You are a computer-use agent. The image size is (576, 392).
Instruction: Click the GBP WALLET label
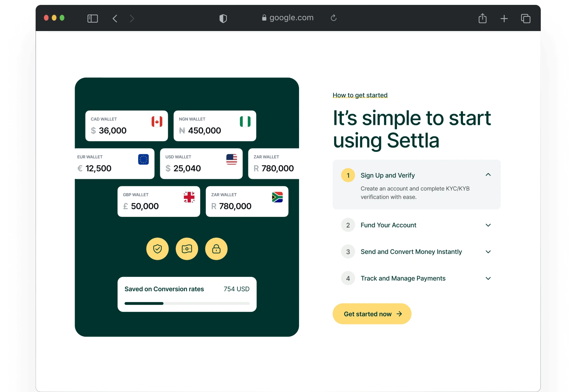point(136,195)
